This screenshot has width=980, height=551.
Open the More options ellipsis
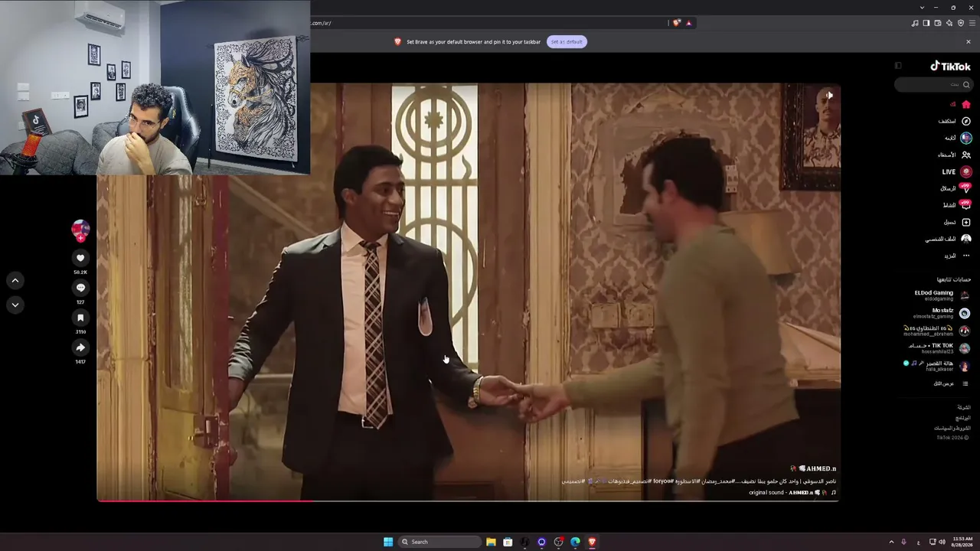point(966,256)
